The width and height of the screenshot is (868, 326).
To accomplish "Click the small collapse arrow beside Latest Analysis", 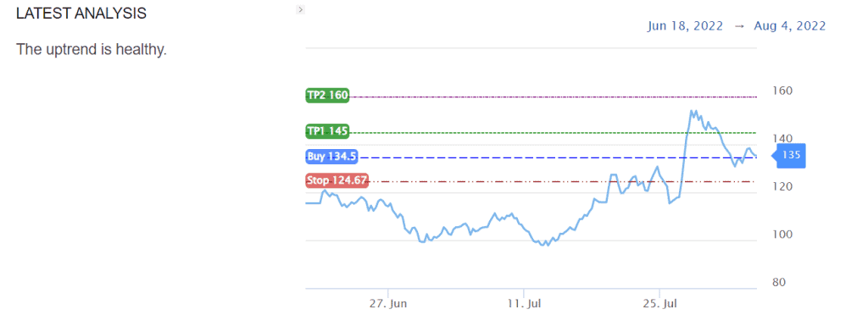I will pyautogui.click(x=301, y=9).
